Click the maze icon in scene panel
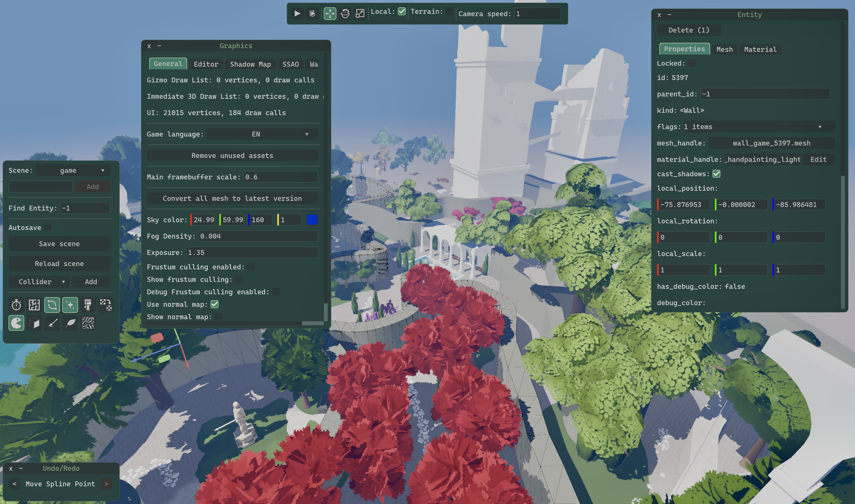This screenshot has height=504, width=855. [34, 305]
